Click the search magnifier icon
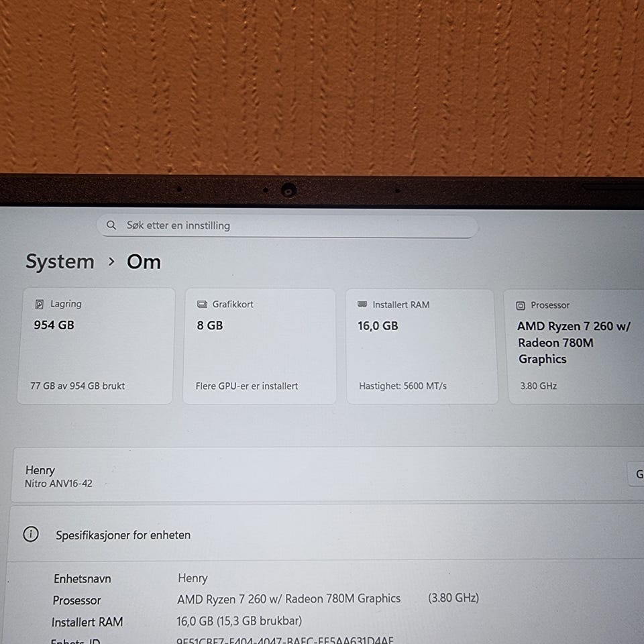 [111, 225]
